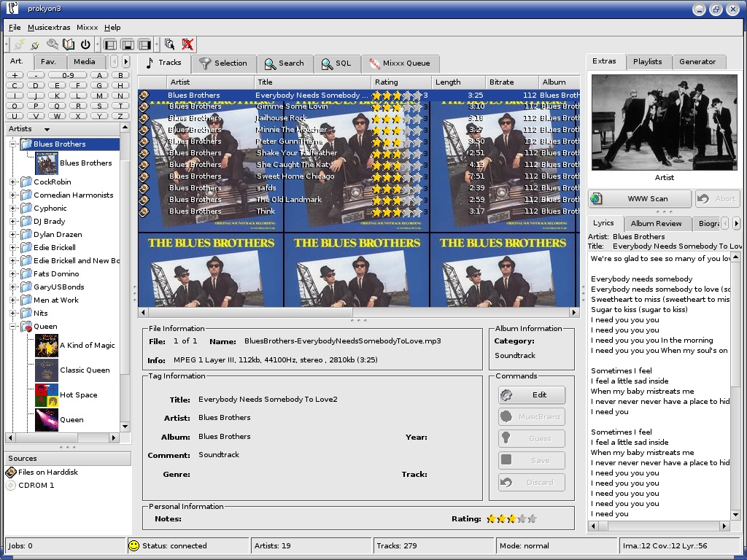Toggle the bottom panel layout button

[x=128, y=44]
